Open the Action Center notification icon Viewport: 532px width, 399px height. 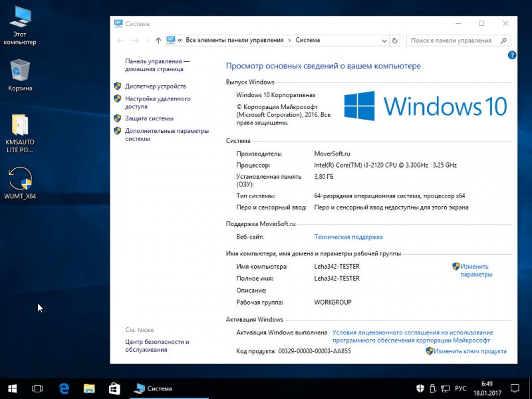[x=515, y=388]
